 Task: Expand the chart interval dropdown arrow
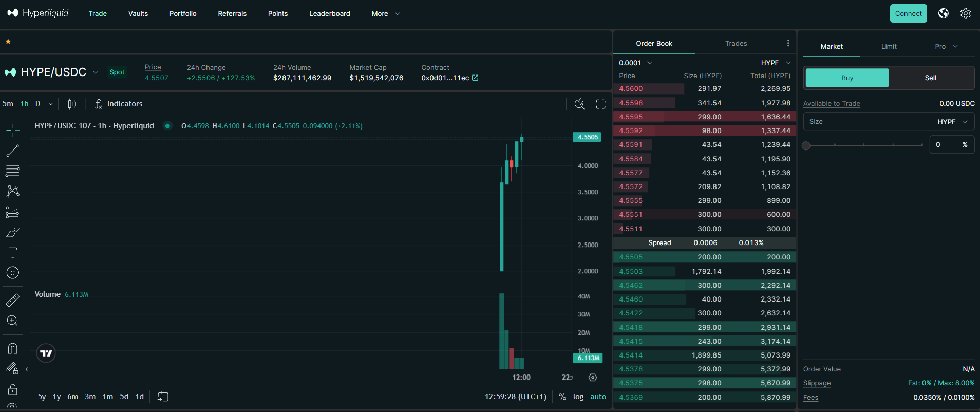point(50,104)
